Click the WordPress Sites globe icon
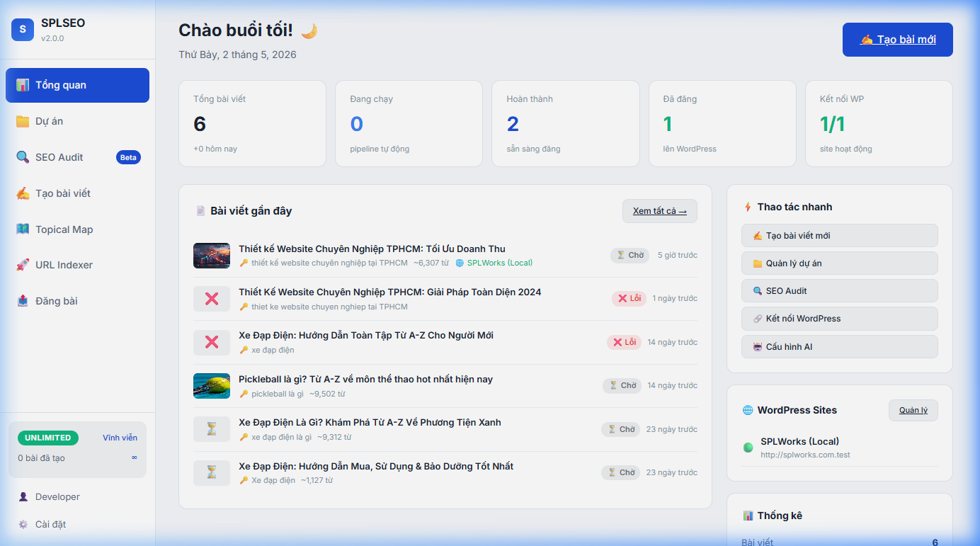Image resolution: width=980 pixels, height=546 pixels. coord(748,410)
